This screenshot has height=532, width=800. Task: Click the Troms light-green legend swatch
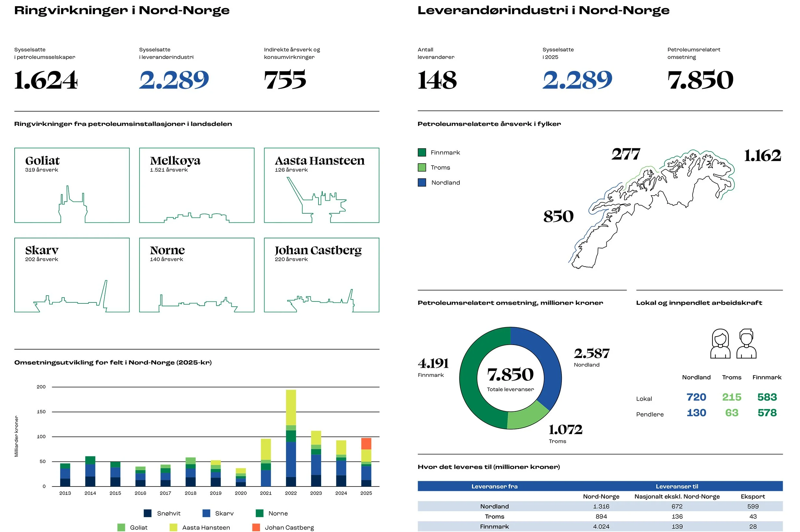(x=422, y=167)
